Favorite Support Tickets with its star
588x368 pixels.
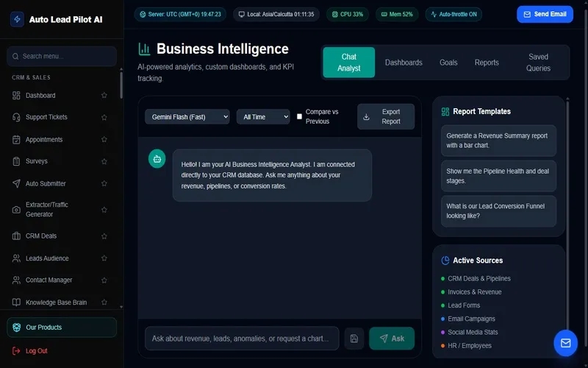click(104, 117)
